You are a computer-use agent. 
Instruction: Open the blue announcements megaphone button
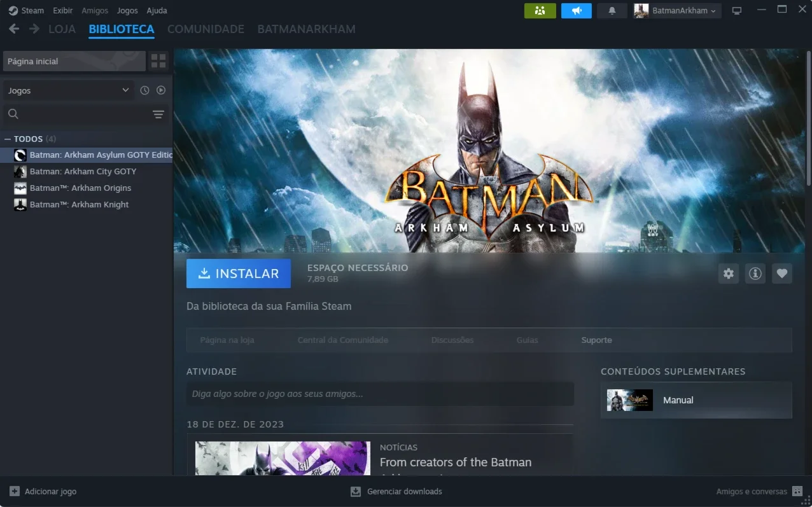point(577,11)
